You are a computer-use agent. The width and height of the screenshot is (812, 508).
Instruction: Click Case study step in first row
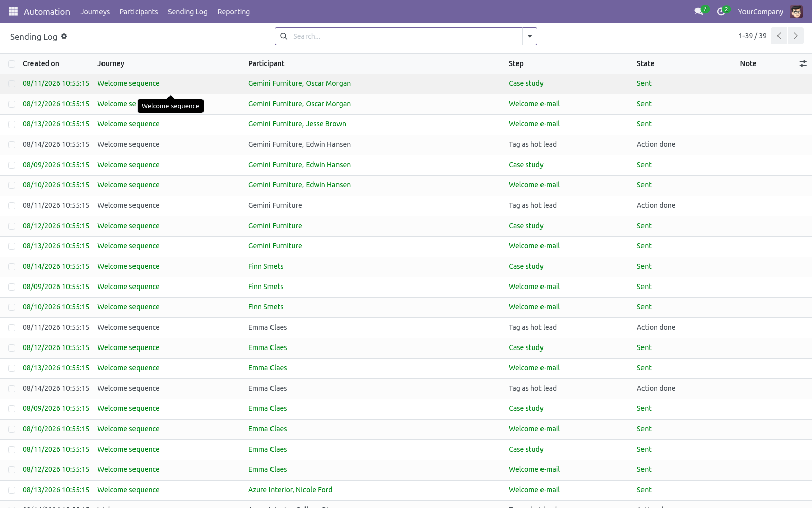526,83
